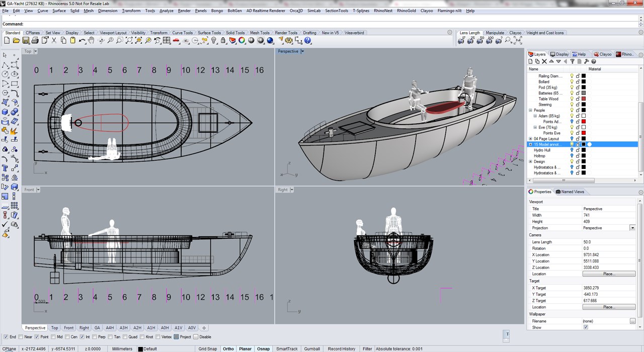Open the Analyze menu
Screen dimensions: 644x352
click(x=166, y=11)
